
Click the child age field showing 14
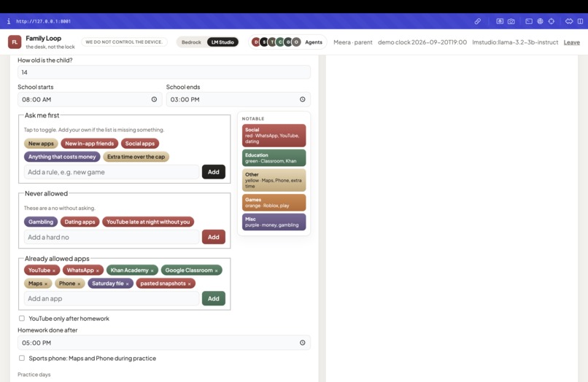[164, 72]
